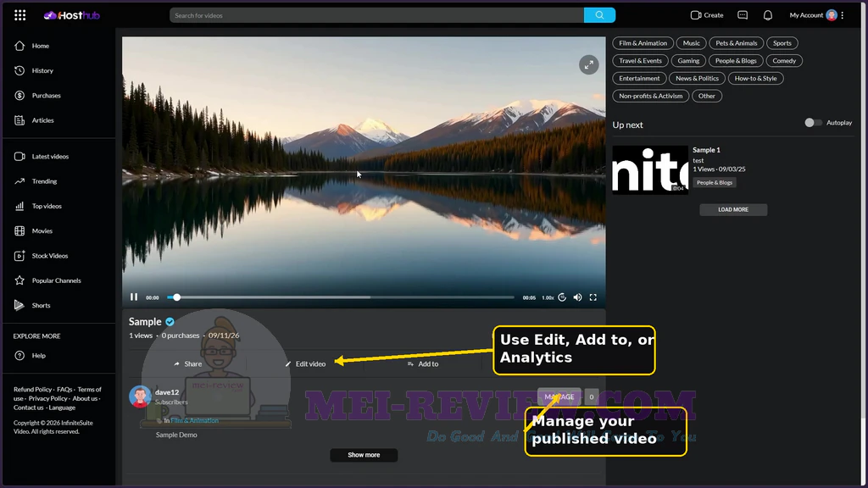The width and height of the screenshot is (868, 488).
Task: Open the three-dot menu beside My Account
Action: pyautogui.click(x=843, y=15)
